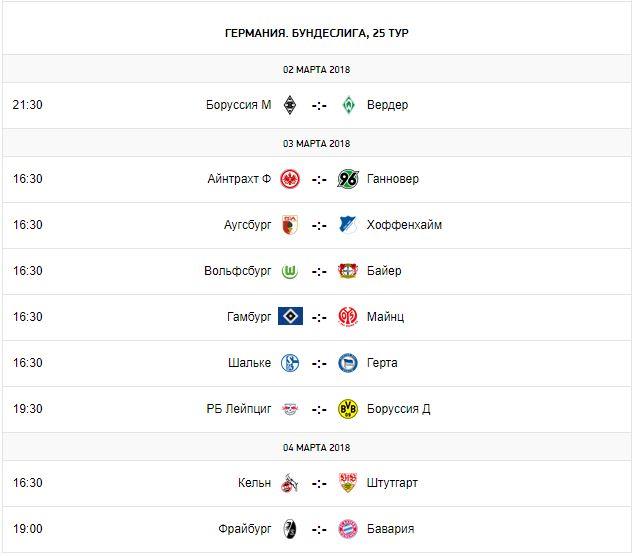Click the Eintracht Frankfurt club logo
The image size is (636, 556).
[x=290, y=179]
